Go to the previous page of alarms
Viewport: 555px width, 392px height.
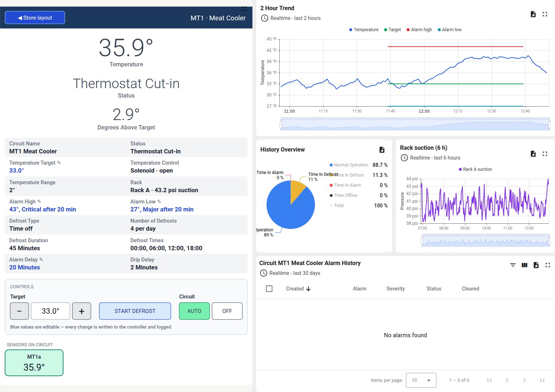click(507, 380)
